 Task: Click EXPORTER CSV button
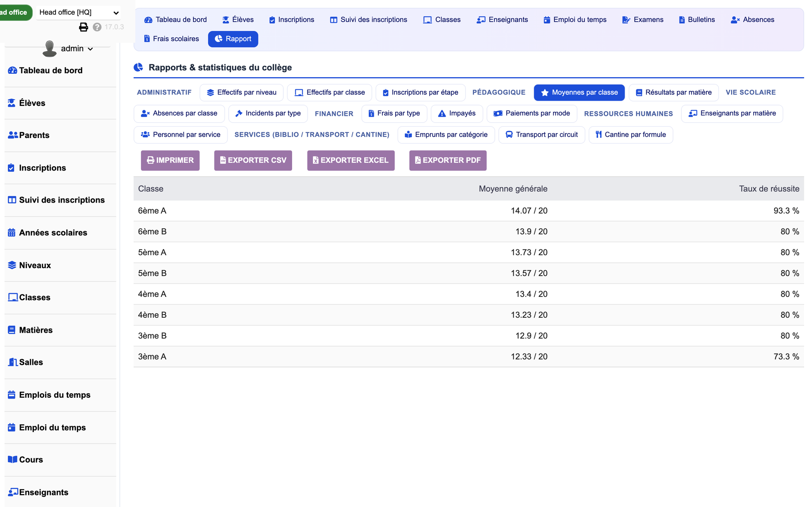pyautogui.click(x=253, y=161)
